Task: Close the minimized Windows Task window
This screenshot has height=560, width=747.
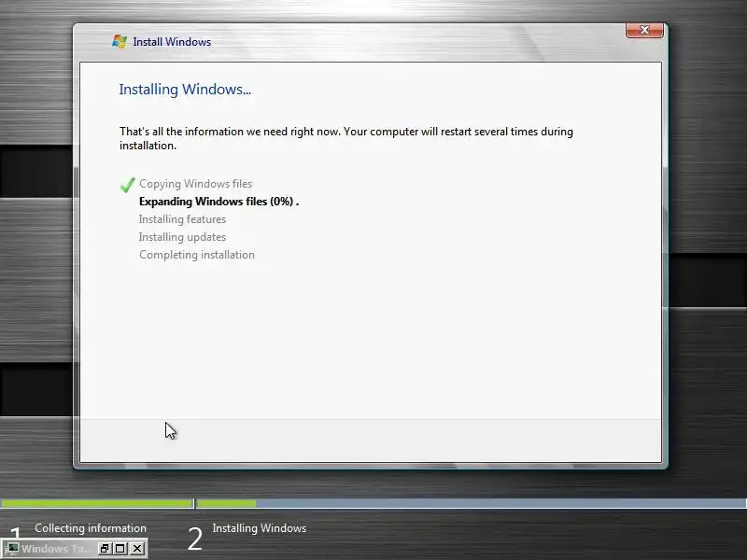Action: pyautogui.click(x=137, y=548)
